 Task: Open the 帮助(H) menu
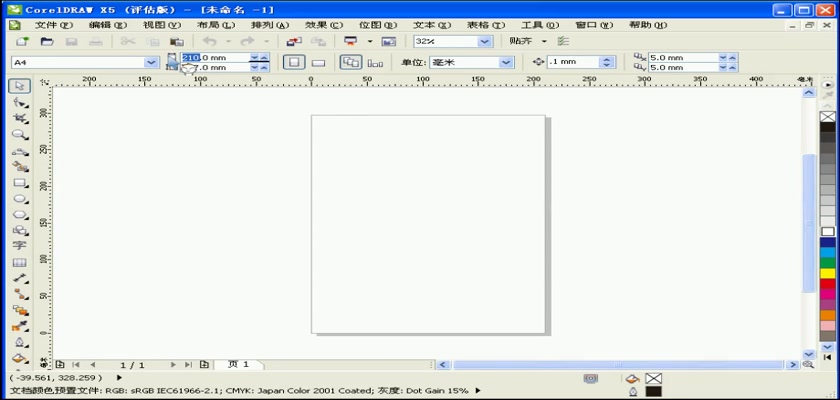tap(648, 25)
